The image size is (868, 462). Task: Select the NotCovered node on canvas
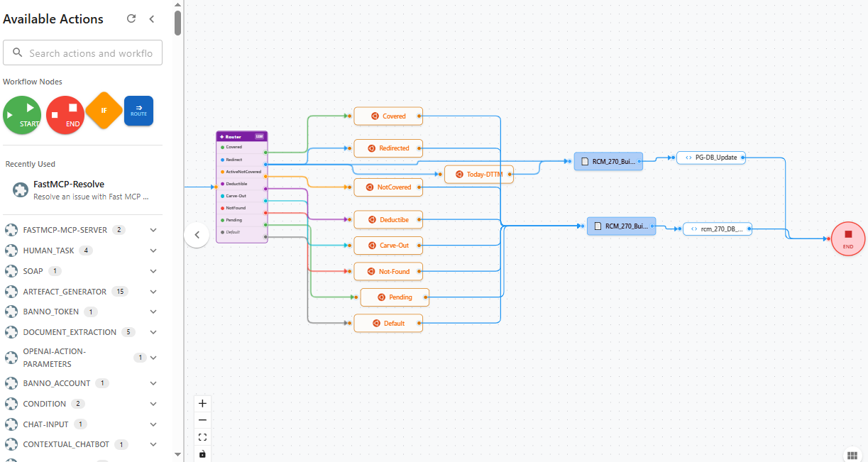[388, 188]
